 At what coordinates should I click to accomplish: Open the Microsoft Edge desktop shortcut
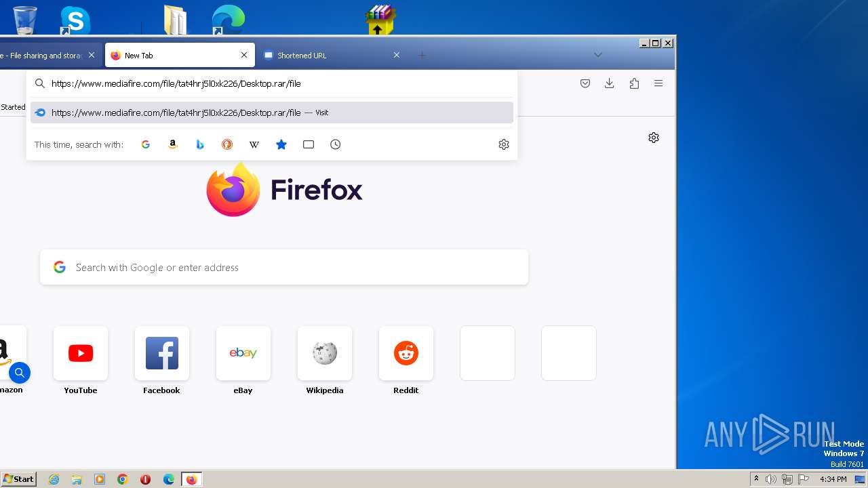click(x=228, y=20)
